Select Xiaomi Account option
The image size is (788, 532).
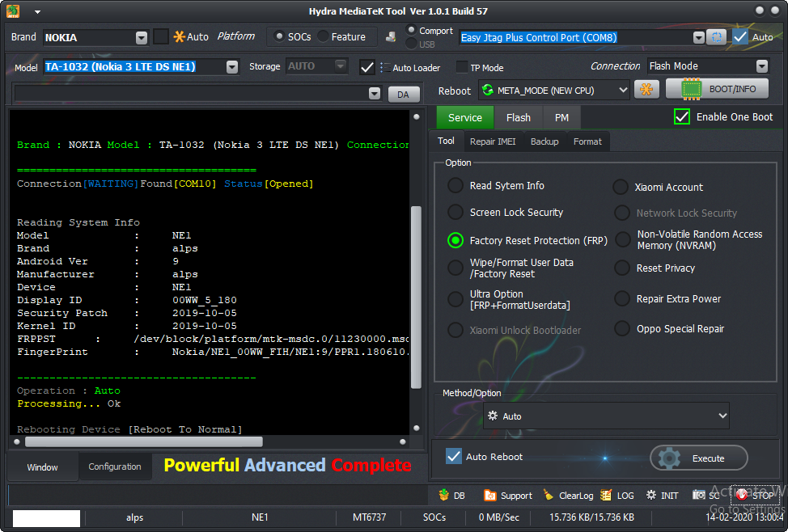click(621, 187)
